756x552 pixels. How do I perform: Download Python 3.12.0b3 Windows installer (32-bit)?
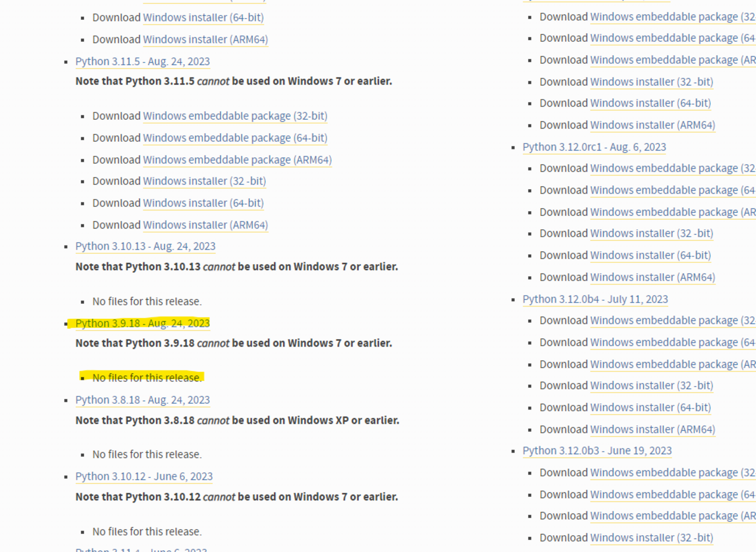[x=652, y=538]
